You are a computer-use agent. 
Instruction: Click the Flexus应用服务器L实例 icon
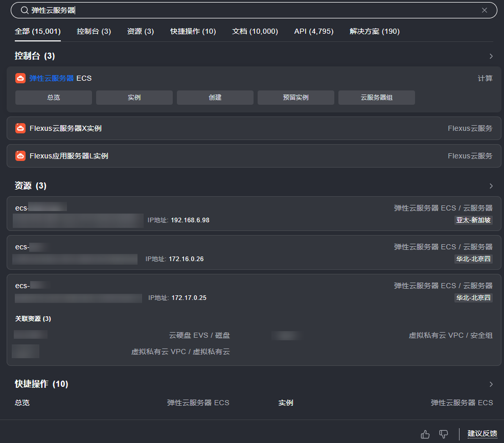click(20, 156)
